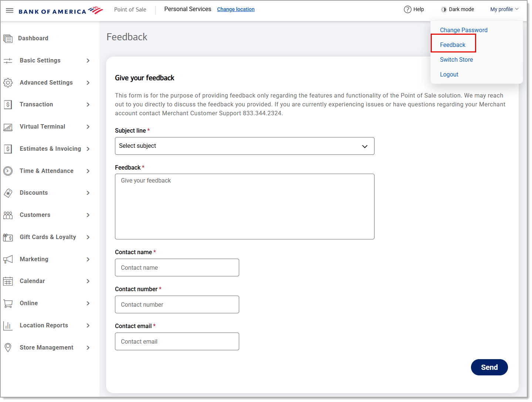Open Virtual Terminal from the sidebar icon
Image resolution: width=532 pixels, height=402 pixels.
click(x=8, y=127)
